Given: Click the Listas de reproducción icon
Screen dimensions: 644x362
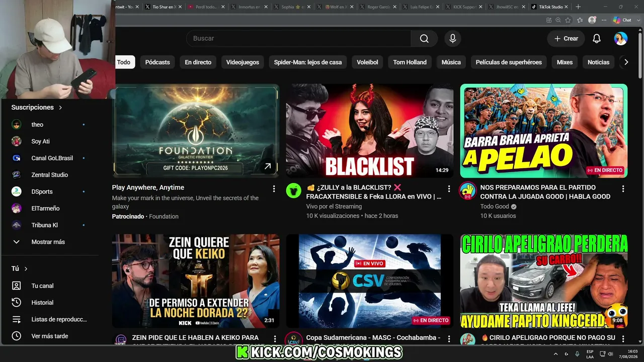Looking at the screenshot, I should click(x=17, y=319).
